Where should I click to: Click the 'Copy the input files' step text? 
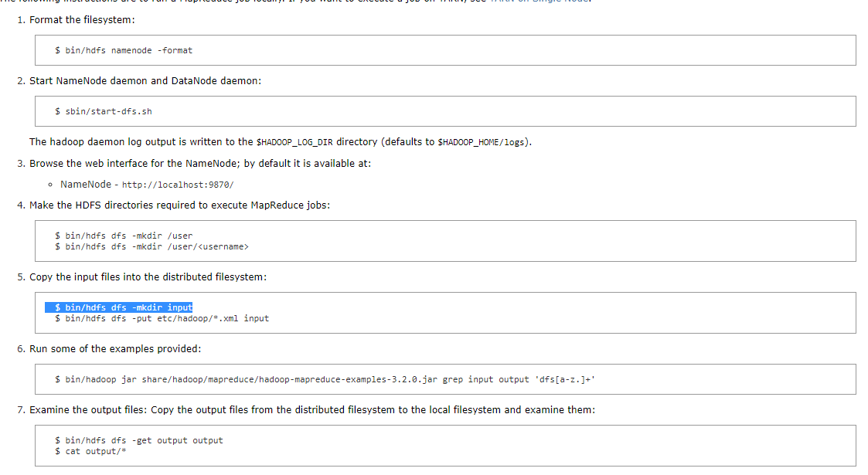[148, 277]
